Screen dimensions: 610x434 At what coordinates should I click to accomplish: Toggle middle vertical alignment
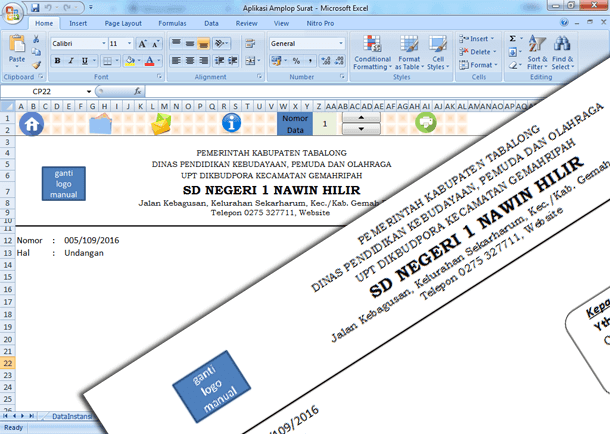tap(189, 43)
